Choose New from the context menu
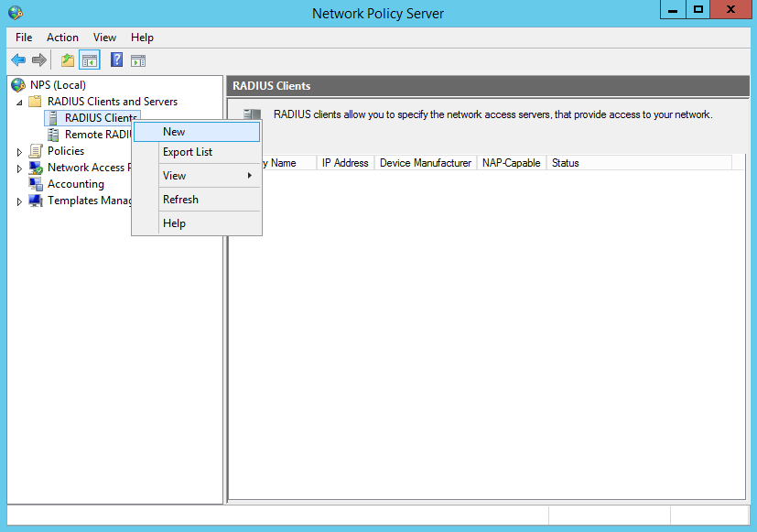Screen dimensions: 757x532 click(174, 132)
